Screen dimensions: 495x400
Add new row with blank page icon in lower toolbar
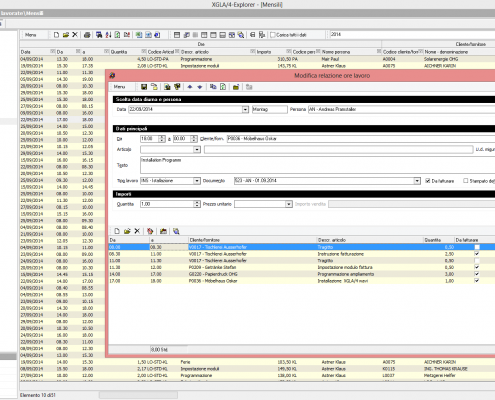coord(117,231)
